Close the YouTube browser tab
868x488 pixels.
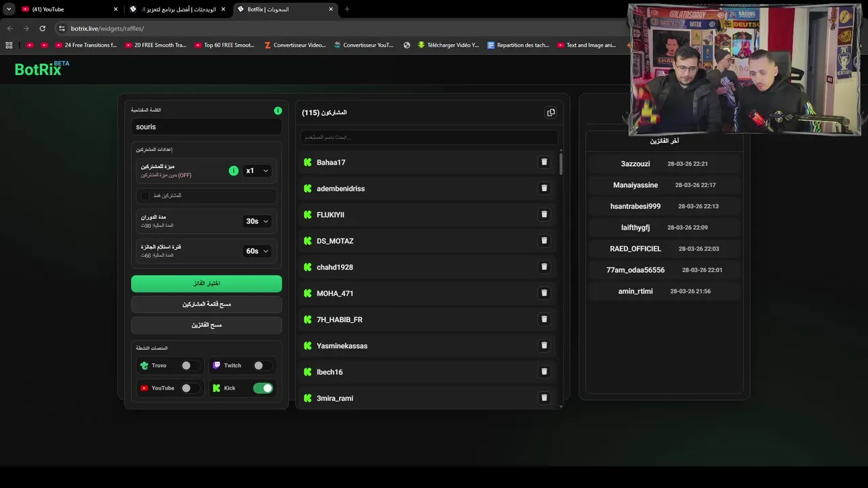pos(115,9)
